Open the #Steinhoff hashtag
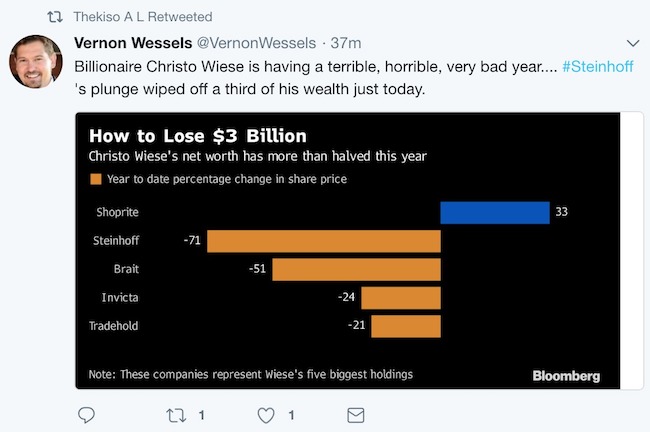This screenshot has height=432, width=650. pyautogui.click(x=598, y=66)
